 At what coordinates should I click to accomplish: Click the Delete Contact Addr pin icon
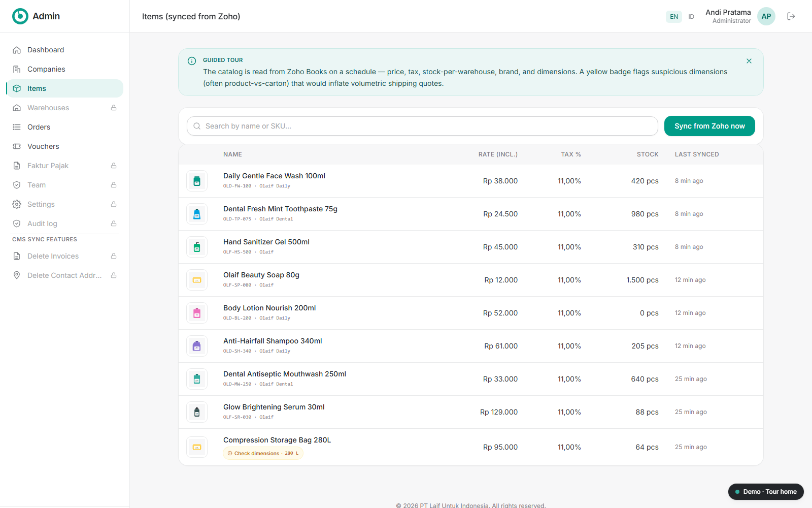pyautogui.click(x=17, y=275)
